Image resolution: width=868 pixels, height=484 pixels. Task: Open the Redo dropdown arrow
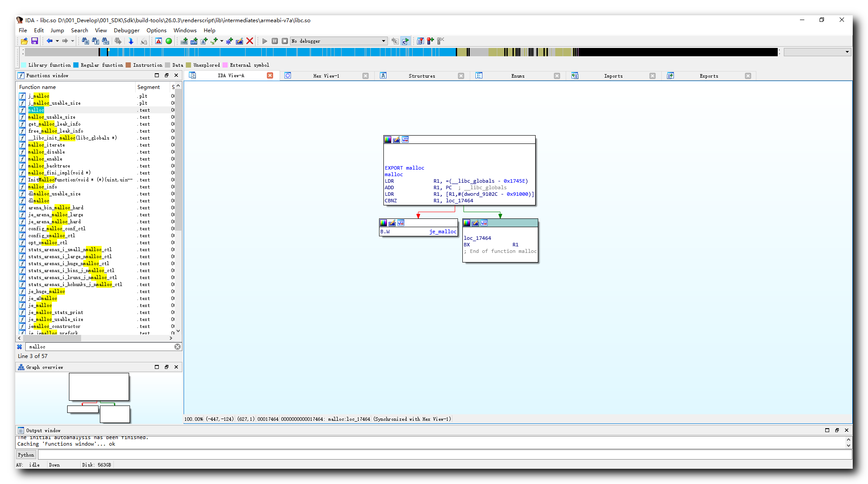(x=73, y=41)
